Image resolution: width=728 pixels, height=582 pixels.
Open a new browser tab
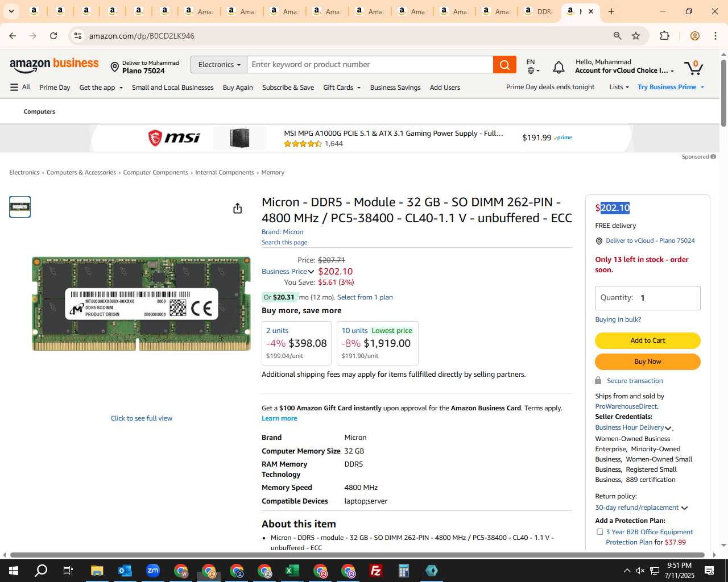tap(611, 11)
